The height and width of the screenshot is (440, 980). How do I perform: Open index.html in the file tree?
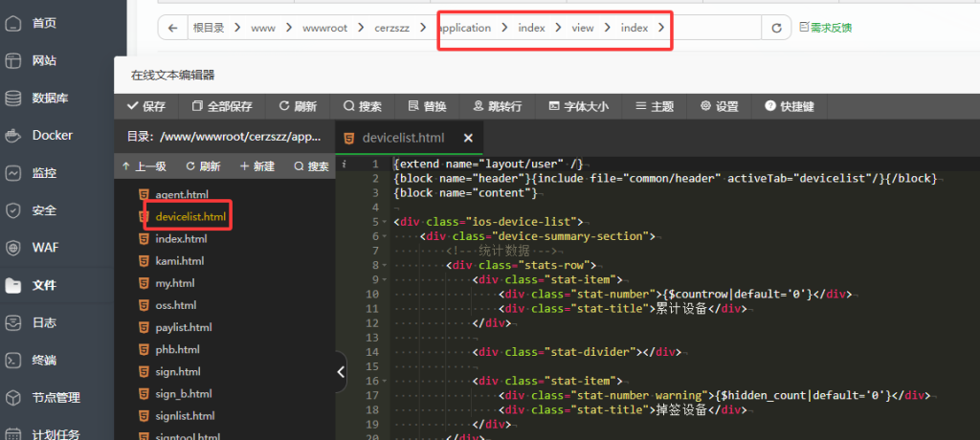click(x=181, y=239)
